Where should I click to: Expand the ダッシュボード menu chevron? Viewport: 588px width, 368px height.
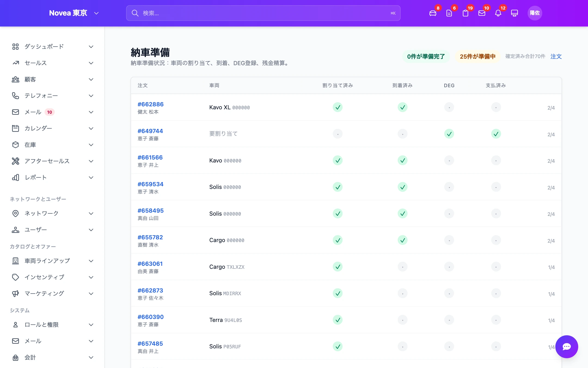pos(91,47)
